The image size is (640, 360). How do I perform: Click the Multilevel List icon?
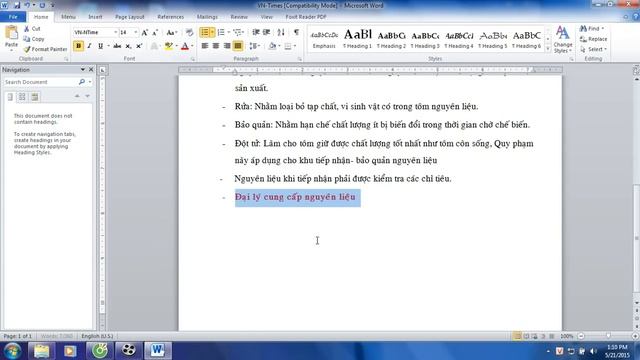click(237, 32)
